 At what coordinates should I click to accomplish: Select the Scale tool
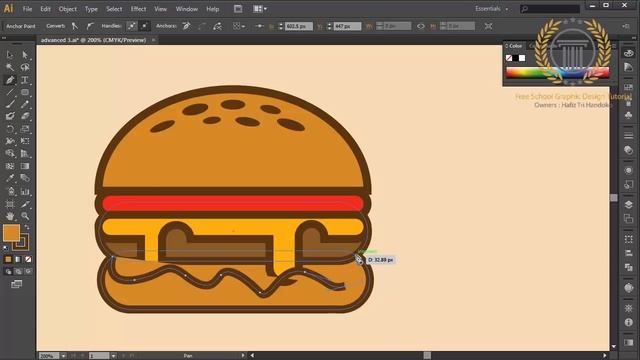click(25, 129)
